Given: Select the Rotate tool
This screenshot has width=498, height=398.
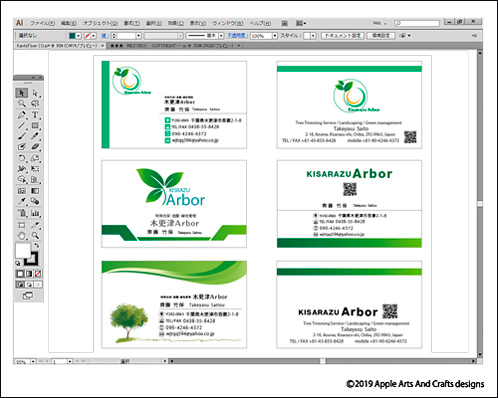Looking at the screenshot, I should point(22,158).
